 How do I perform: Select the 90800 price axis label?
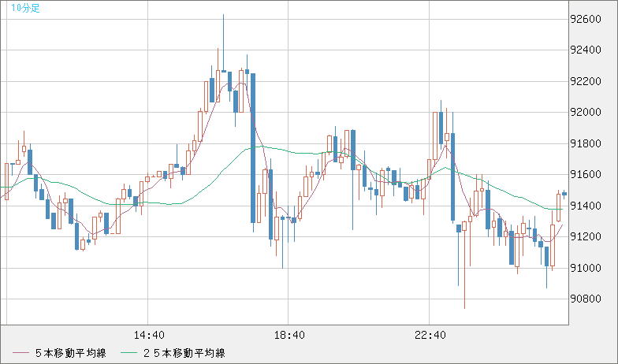585,299
